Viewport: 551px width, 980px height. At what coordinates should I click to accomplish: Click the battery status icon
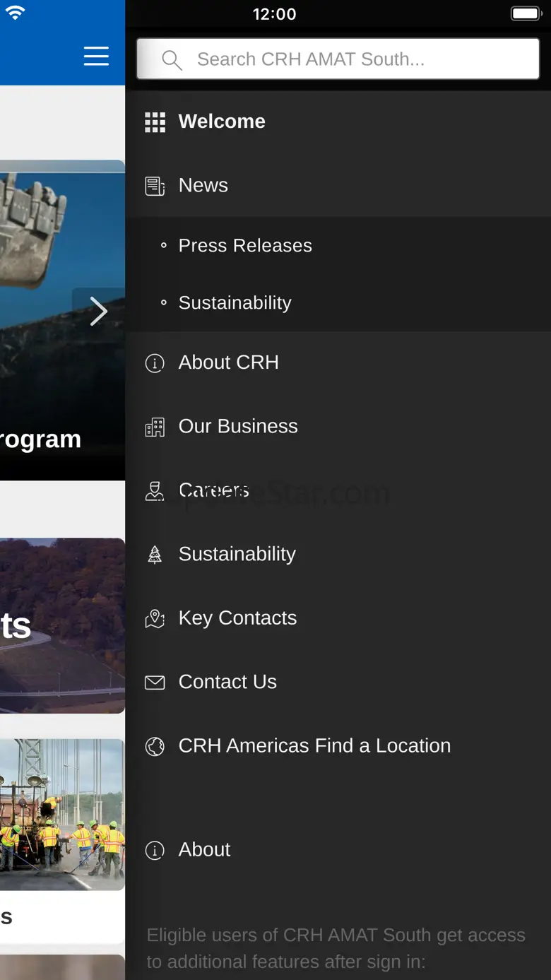526,13
